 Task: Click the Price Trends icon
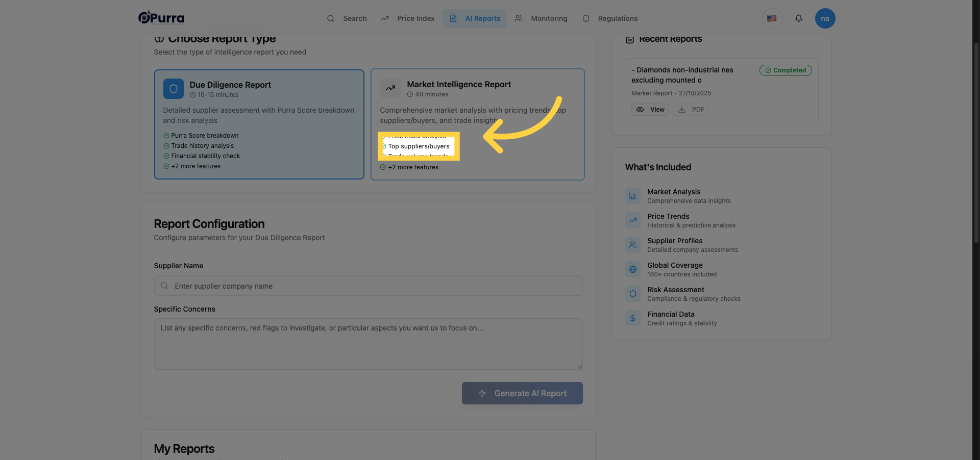(633, 220)
